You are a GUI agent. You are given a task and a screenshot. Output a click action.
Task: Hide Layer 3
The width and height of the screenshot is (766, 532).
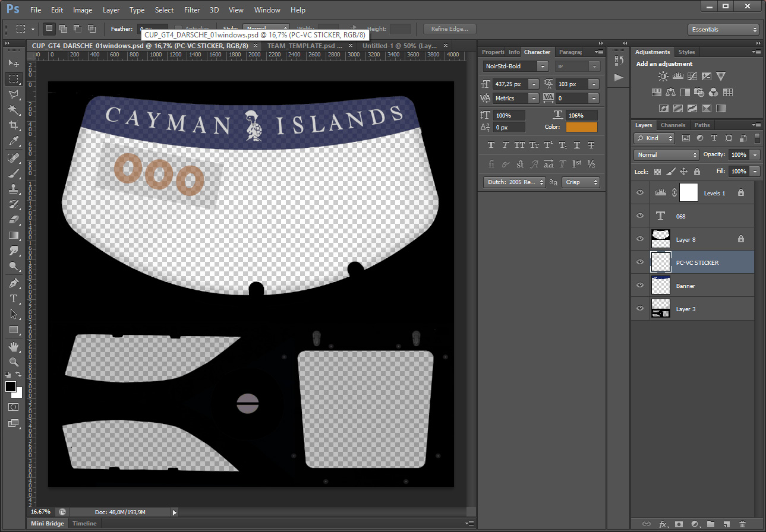640,309
